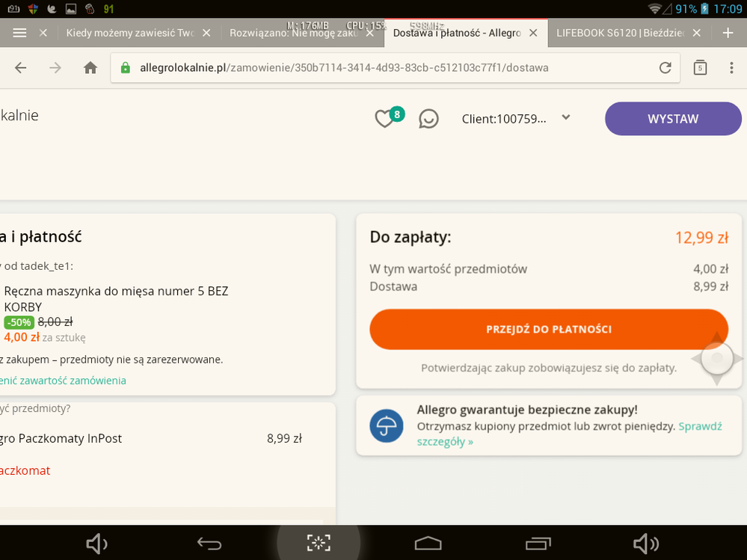
Task: Click the green secure padlock icon
Action: pyautogui.click(x=126, y=67)
